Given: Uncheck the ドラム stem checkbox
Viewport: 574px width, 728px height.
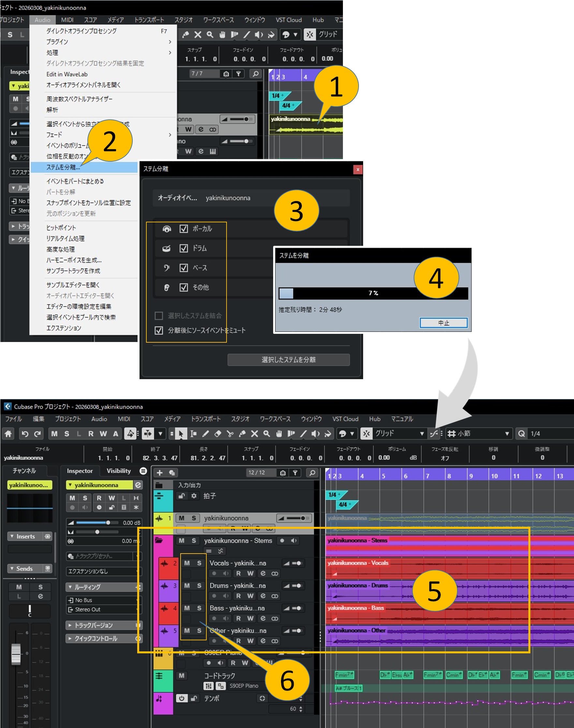Looking at the screenshot, I should point(184,248).
